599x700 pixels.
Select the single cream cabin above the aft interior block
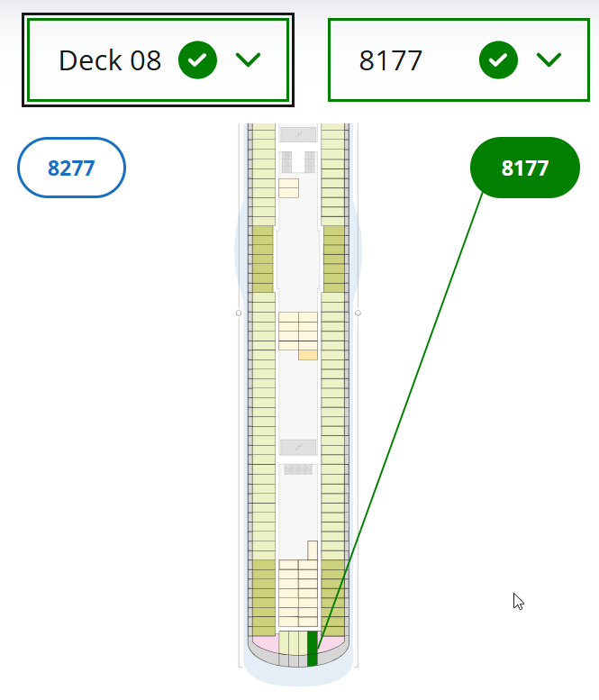(x=313, y=550)
